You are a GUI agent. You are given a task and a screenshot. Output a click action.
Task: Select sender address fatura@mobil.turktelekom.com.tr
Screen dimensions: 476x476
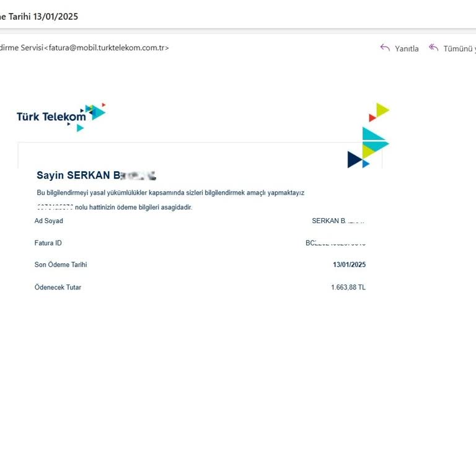(x=107, y=48)
